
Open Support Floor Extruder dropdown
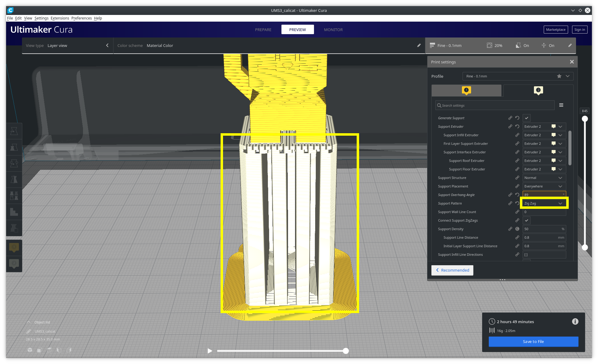point(544,169)
